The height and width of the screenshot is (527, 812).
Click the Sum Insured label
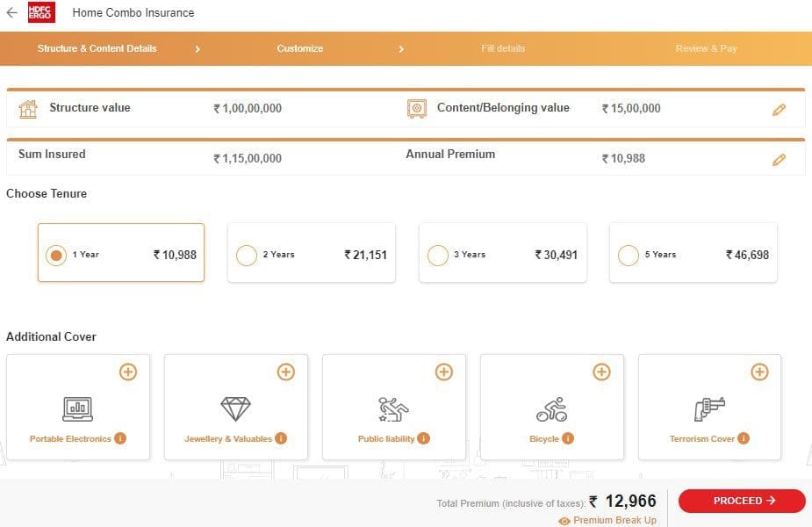click(x=52, y=155)
